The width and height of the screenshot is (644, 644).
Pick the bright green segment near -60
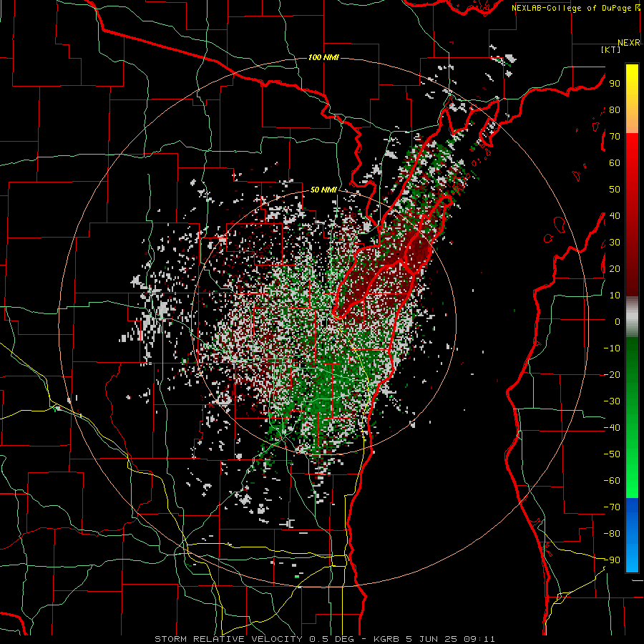[632, 484]
